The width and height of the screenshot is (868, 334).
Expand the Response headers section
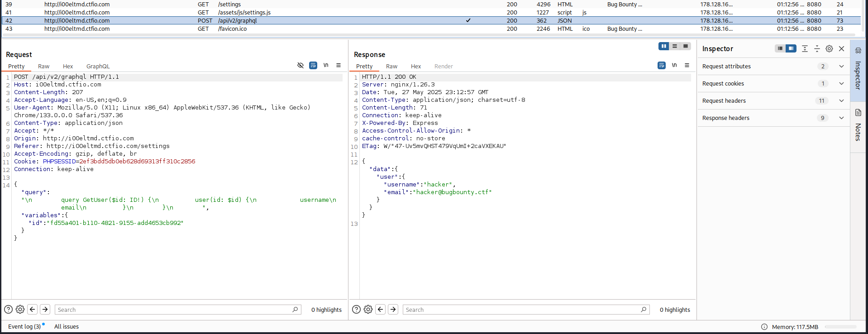(841, 118)
